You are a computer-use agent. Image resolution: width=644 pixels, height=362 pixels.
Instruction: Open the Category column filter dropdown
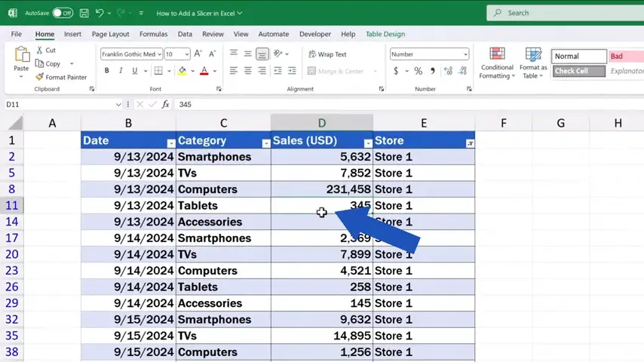(x=265, y=143)
